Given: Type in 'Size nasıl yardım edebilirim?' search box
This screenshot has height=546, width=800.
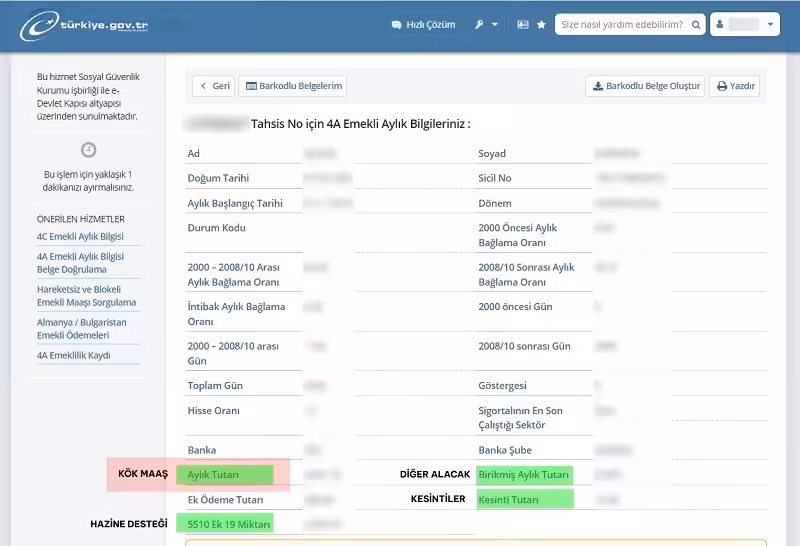Looking at the screenshot, I should (620, 25).
